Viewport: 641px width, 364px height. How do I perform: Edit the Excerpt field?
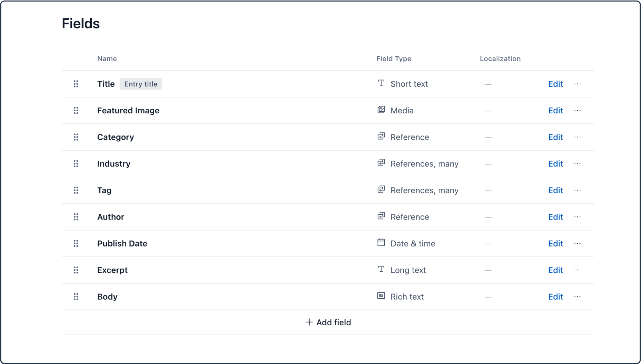coord(555,270)
